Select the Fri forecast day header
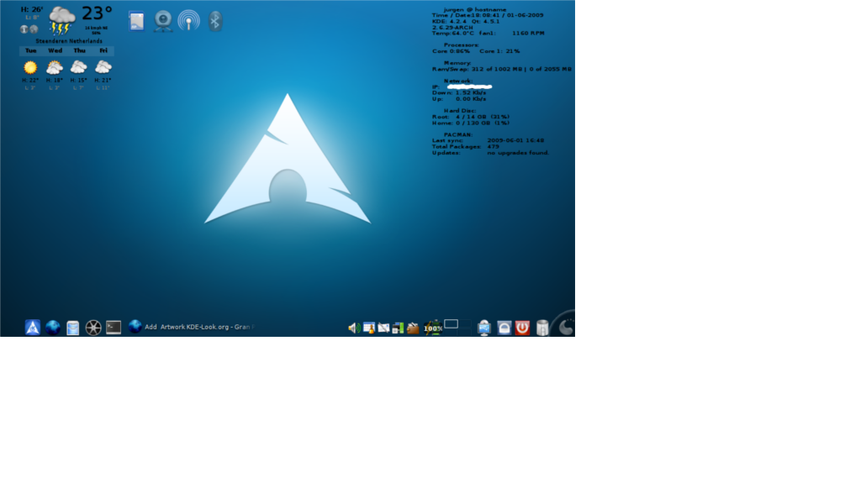Image resolution: width=861 pixels, height=504 pixels. coord(103,50)
